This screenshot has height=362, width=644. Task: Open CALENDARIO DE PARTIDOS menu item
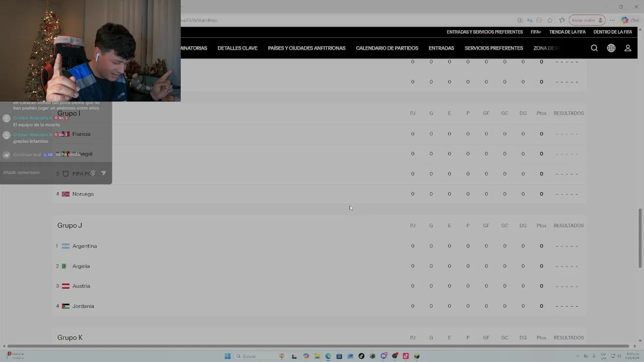click(387, 48)
